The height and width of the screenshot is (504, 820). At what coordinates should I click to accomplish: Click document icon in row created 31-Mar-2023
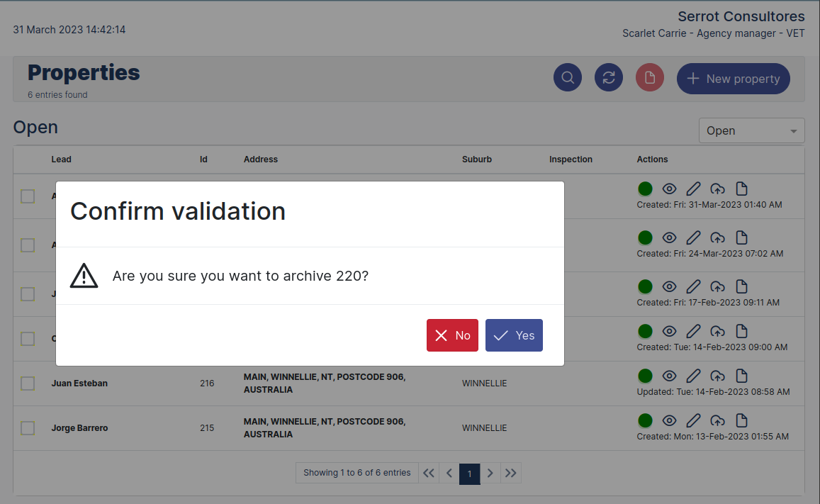pyautogui.click(x=741, y=189)
